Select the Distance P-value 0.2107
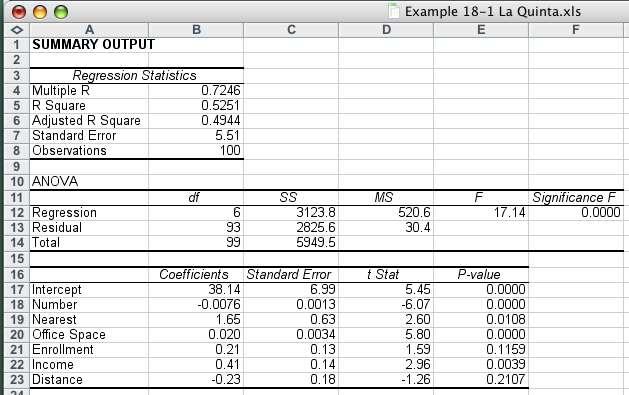Image resolution: width=629 pixels, height=395 pixels. tap(481, 380)
